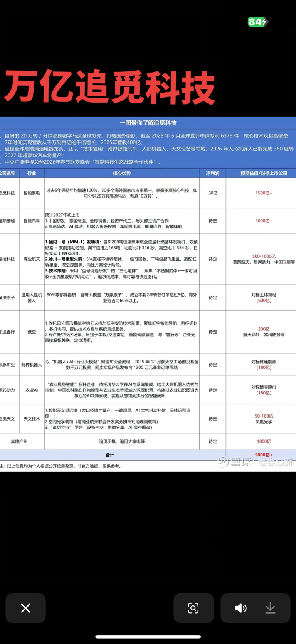This screenshot has height=644, width=296.
Task: Tap the 商业航天 industry cell
Action: coord(32,259)
